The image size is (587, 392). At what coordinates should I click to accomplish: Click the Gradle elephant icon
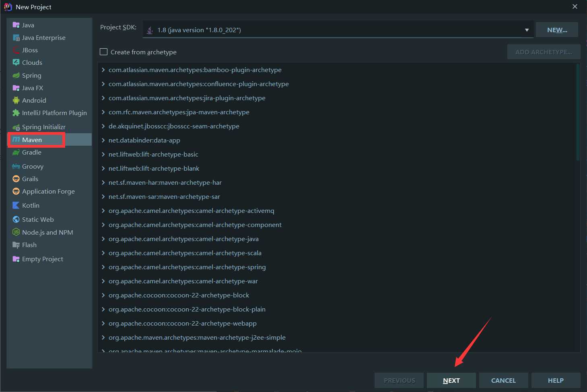(x=16, y=152)
